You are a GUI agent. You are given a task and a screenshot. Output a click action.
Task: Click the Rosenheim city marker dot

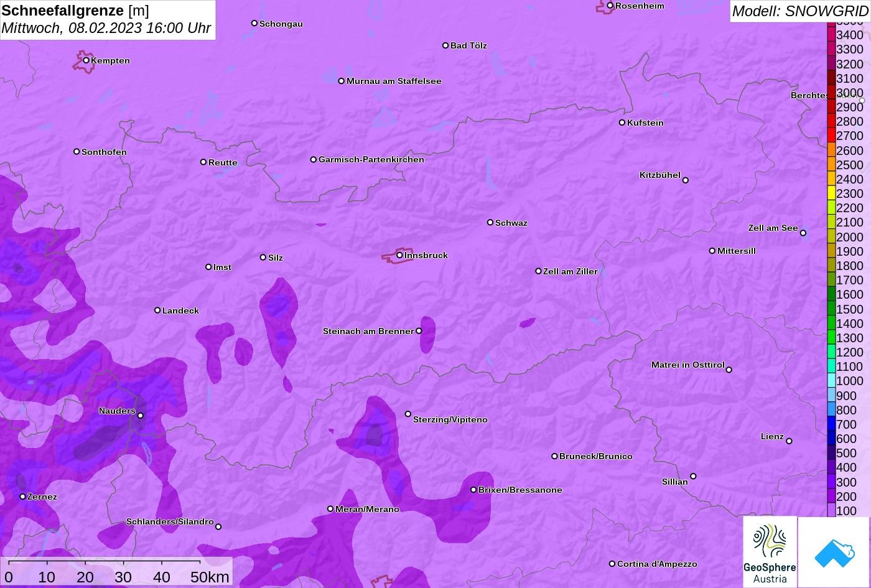pyautogui.click(x=610, y=6)
